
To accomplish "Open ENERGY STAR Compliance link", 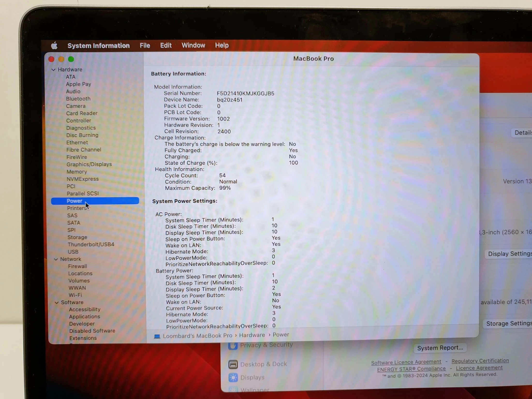I will 411,369.
